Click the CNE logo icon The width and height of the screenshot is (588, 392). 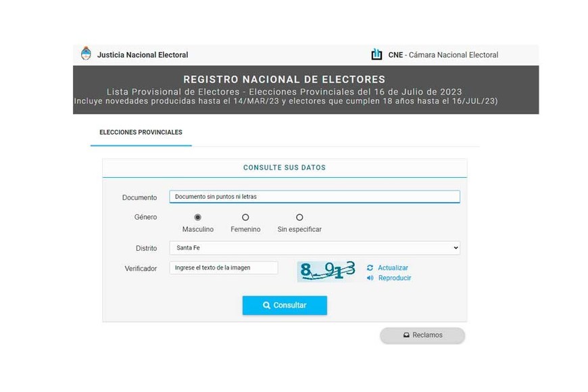point(376,55)
